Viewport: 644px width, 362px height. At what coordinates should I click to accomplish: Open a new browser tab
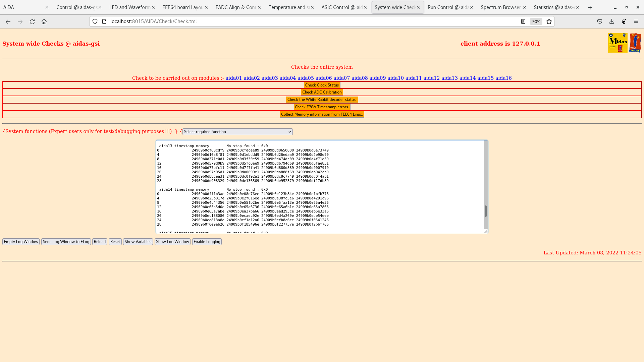[x=590, y=7]
